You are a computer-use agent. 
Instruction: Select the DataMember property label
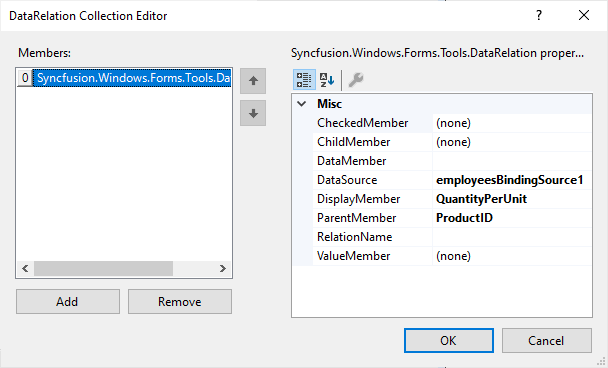[x=351, y=161]
